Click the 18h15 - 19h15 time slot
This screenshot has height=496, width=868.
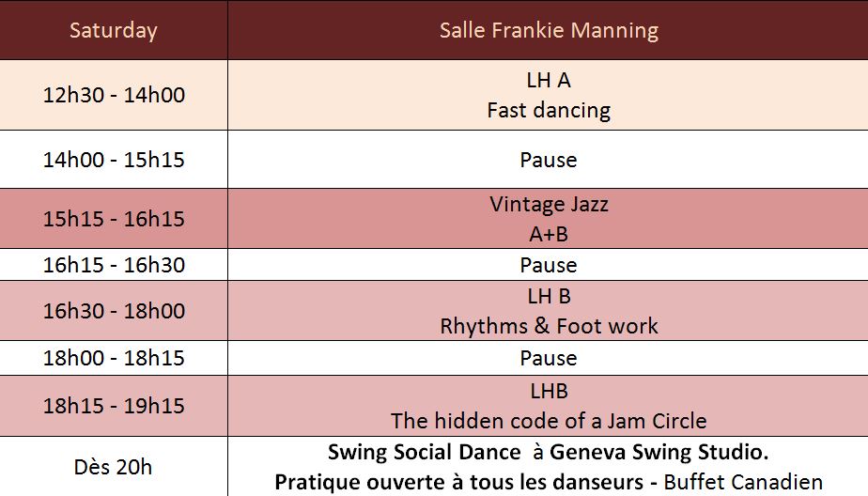point(114,406)
